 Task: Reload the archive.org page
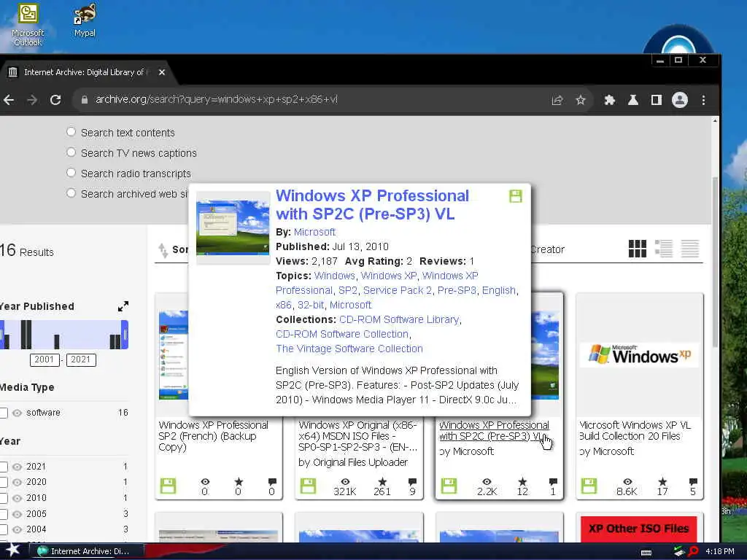tap(55, 100)
